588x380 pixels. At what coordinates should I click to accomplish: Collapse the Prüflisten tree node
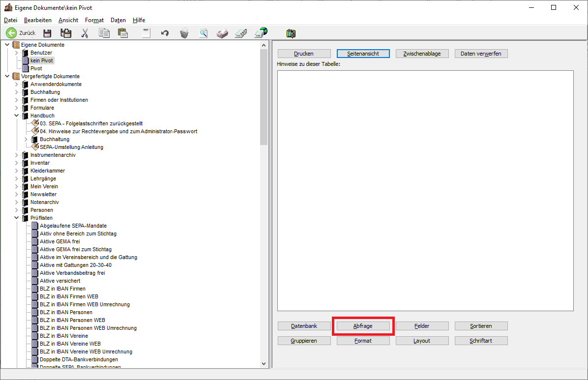17,218
